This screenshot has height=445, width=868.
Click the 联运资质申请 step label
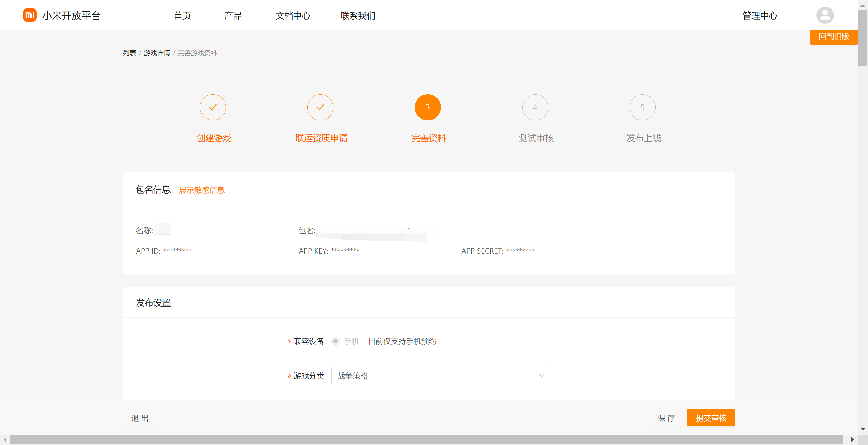[321, 138]
